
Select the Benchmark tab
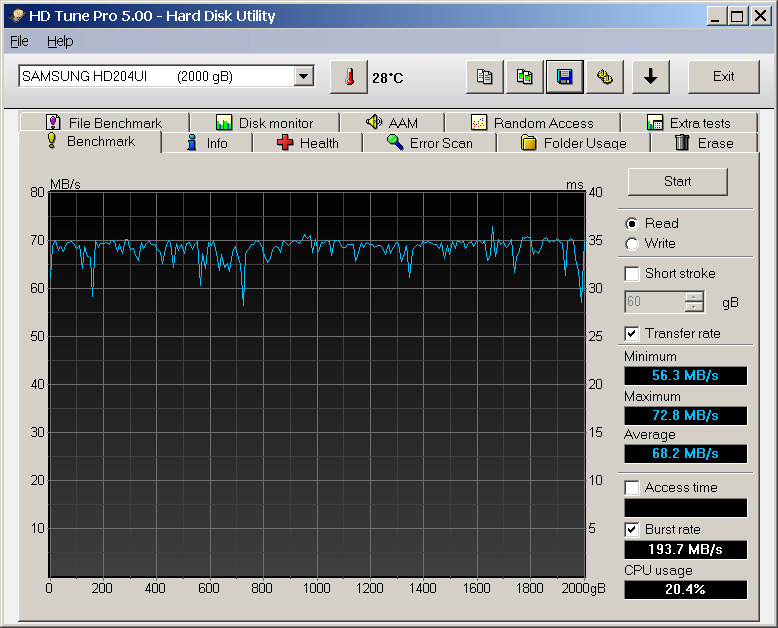coord(91,142)
